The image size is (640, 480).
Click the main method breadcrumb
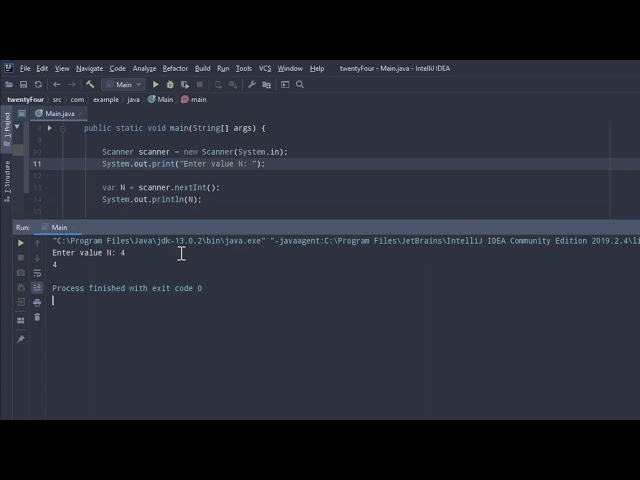pos(194,100)
